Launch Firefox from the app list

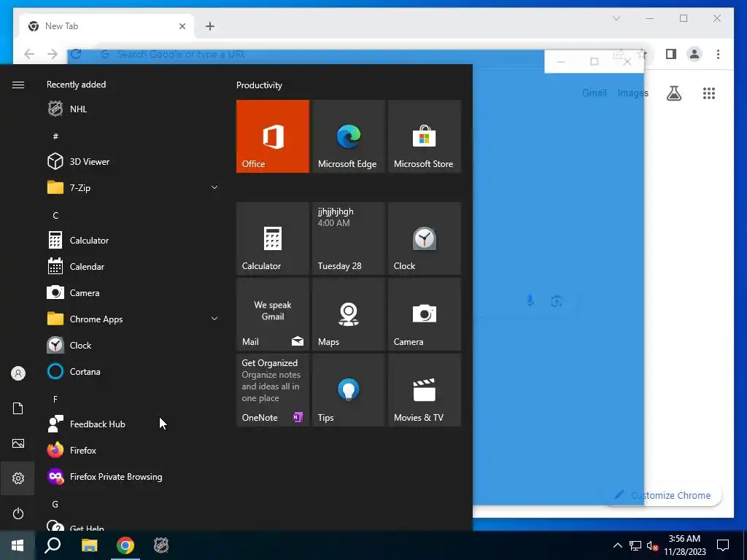tap(133, 450)
